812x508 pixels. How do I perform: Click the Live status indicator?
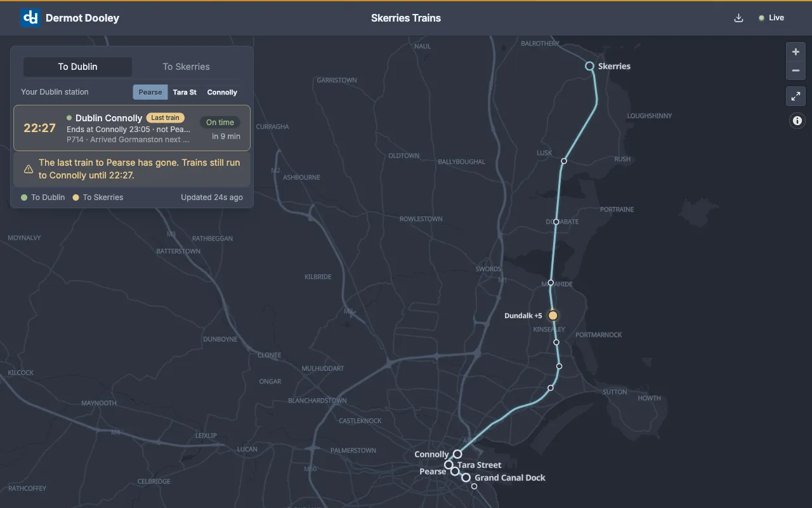click(771, 18)
